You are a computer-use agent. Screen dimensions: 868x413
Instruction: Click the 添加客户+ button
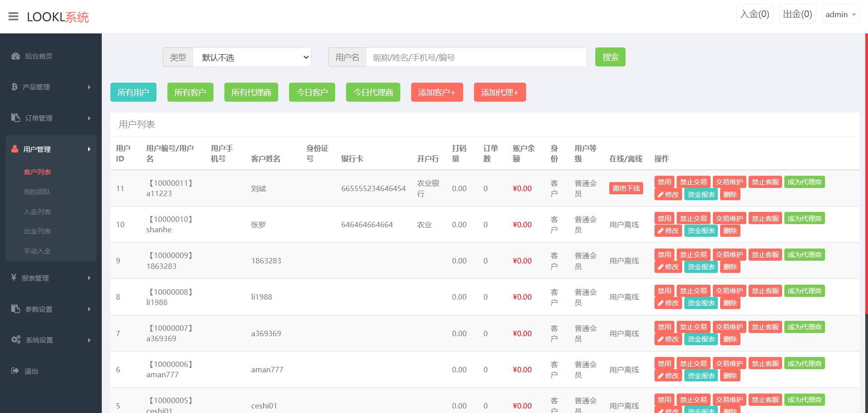coord(436,92)
